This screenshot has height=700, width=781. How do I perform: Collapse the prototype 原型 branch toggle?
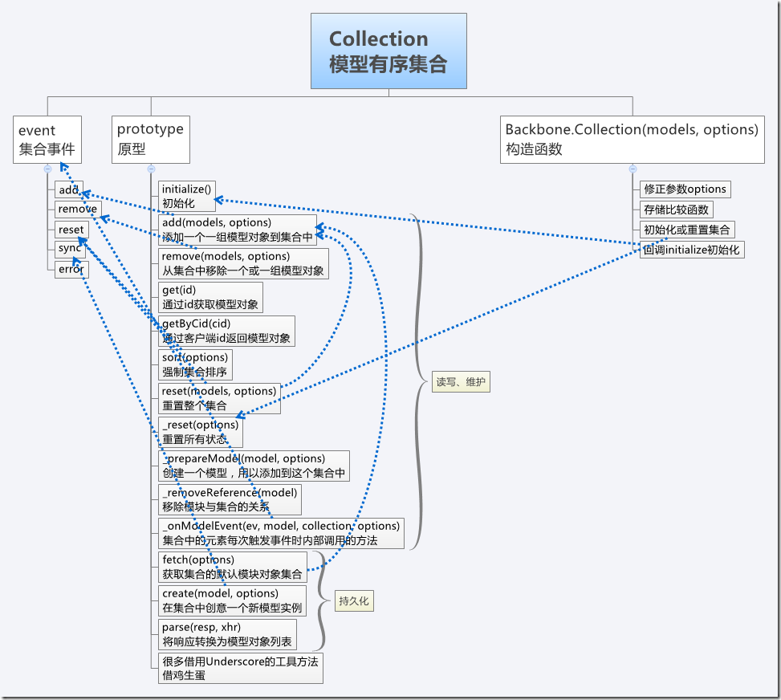coord(152,169)
